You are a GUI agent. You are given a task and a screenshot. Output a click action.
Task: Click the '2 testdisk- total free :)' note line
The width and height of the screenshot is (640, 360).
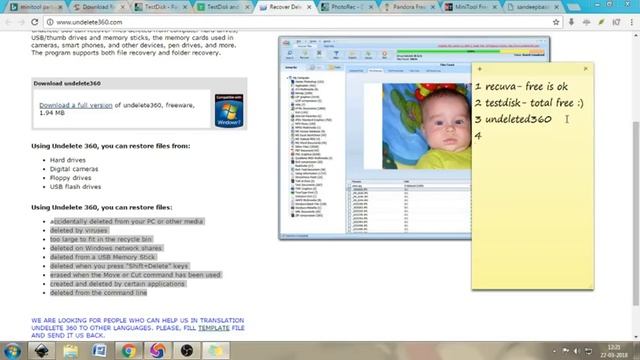coord(529,103)
